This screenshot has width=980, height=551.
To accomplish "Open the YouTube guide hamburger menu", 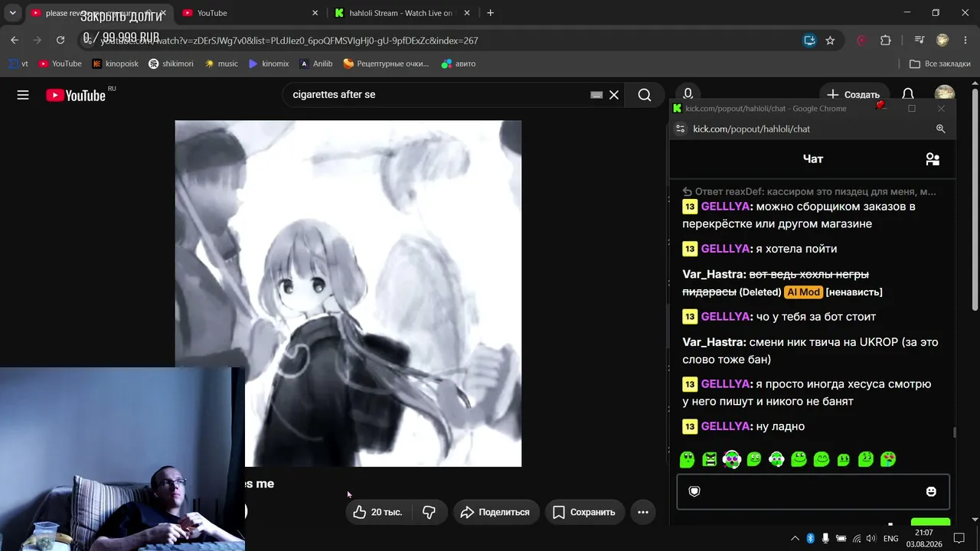I will pos(23,95).
